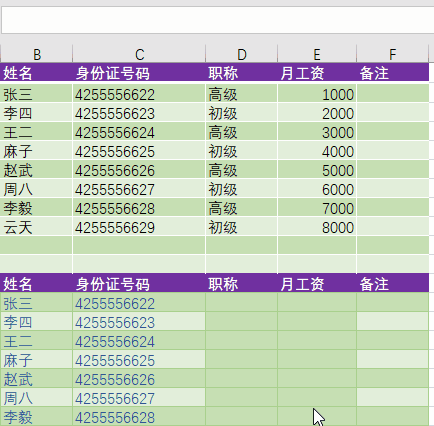Select column F header
The height and width of the screenshot is (426, 434).
point(393,54)
